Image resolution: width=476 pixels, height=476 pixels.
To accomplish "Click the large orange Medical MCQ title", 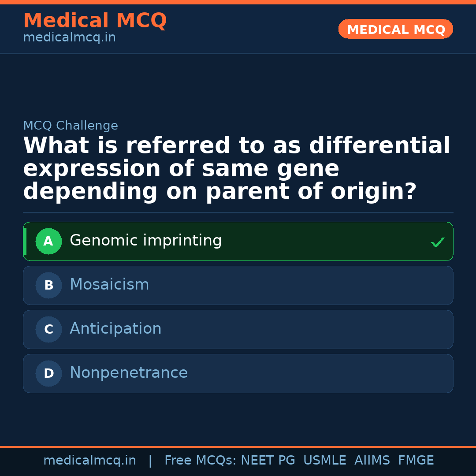I will pos(95,21).
